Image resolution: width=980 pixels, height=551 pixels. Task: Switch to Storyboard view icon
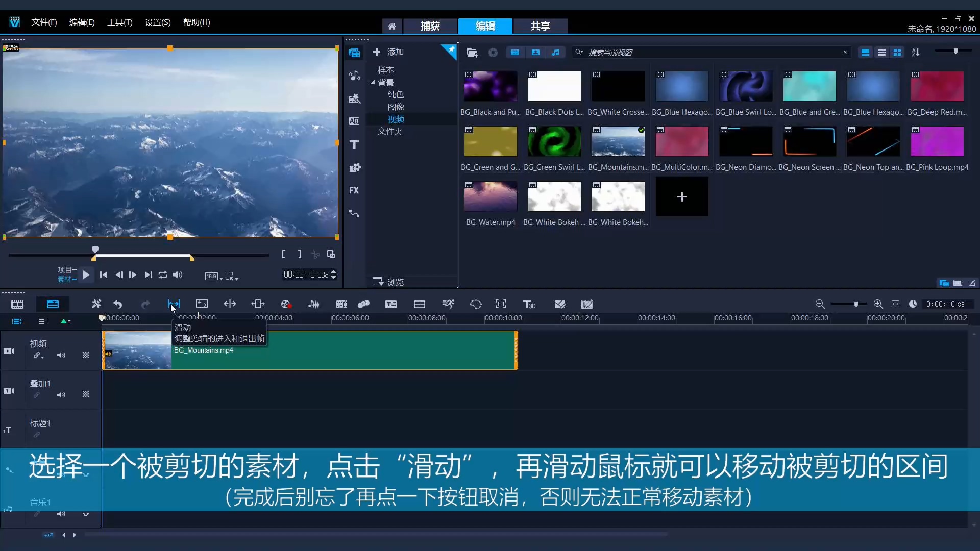[x=17, y=304]
